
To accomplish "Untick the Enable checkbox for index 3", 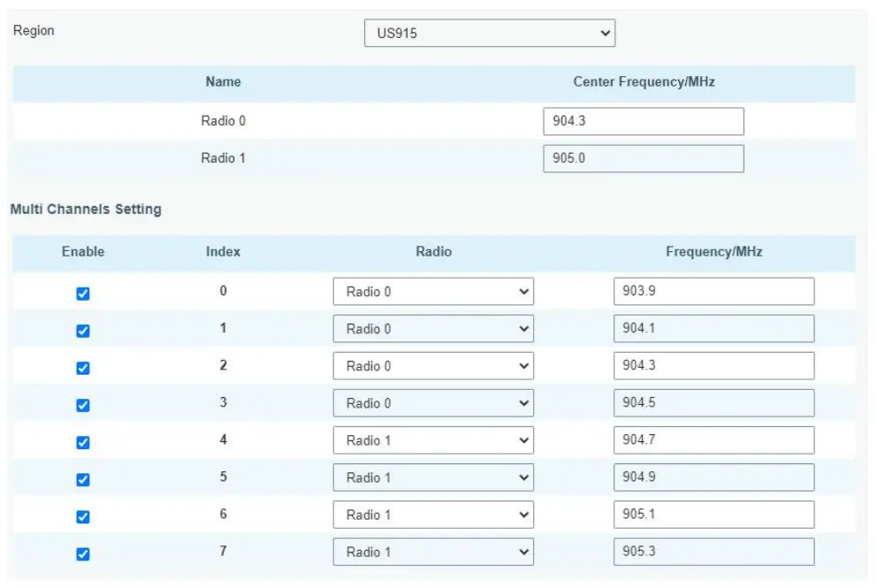I will coord(83,405).
